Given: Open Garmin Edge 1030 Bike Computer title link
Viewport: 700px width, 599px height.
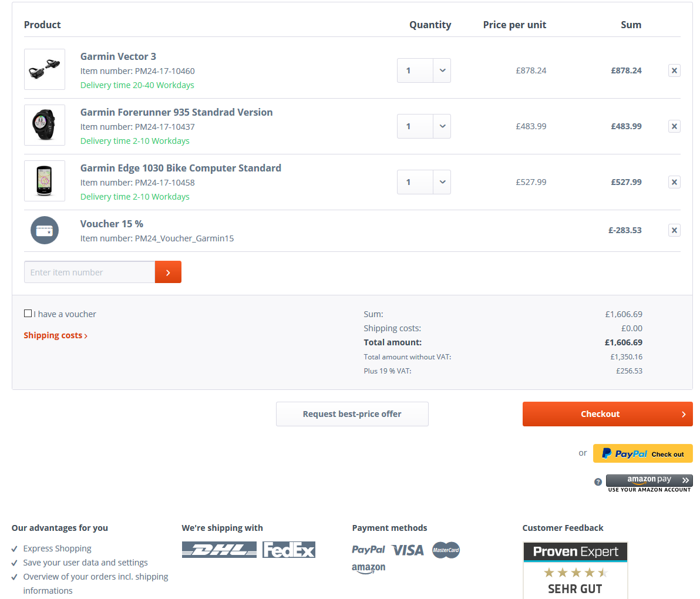Looking at the screenshot, I should (180, 168).
